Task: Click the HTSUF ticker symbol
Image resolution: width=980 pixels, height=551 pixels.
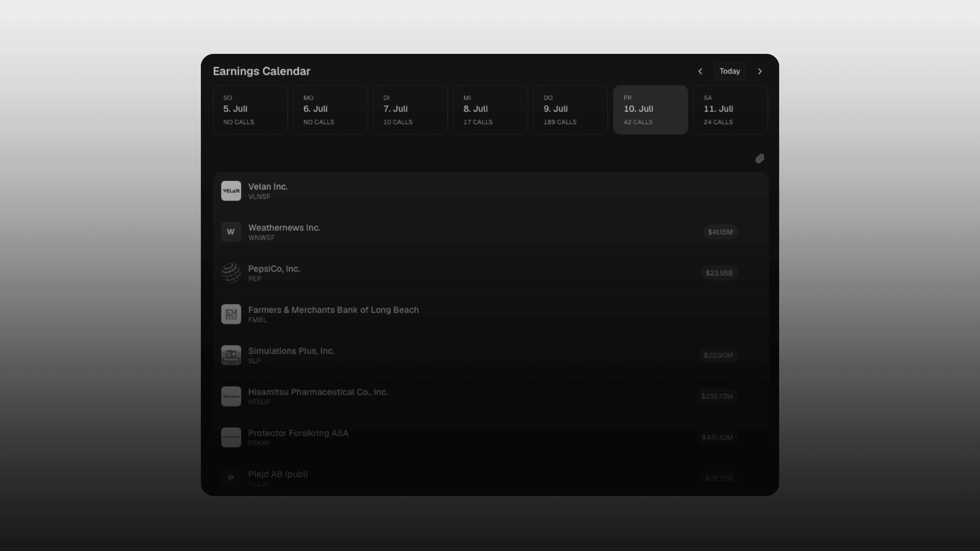Action: [x=259, y=402]
